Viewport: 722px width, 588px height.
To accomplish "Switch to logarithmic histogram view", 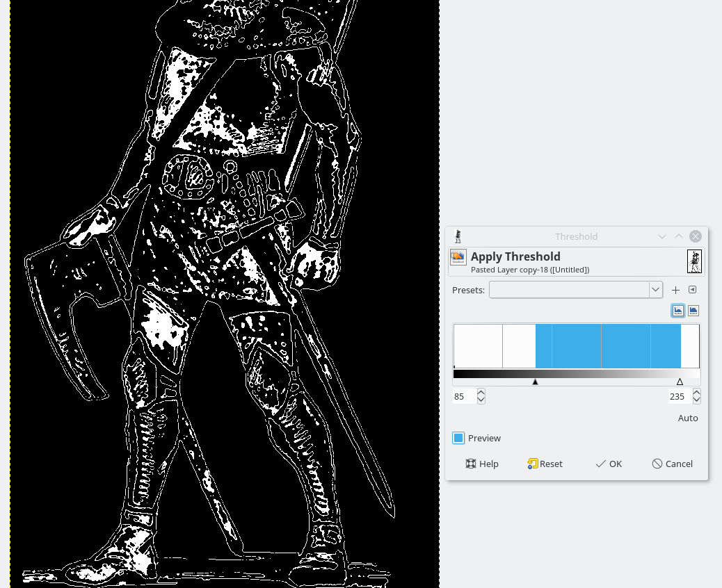I will [x=693, y=311].
